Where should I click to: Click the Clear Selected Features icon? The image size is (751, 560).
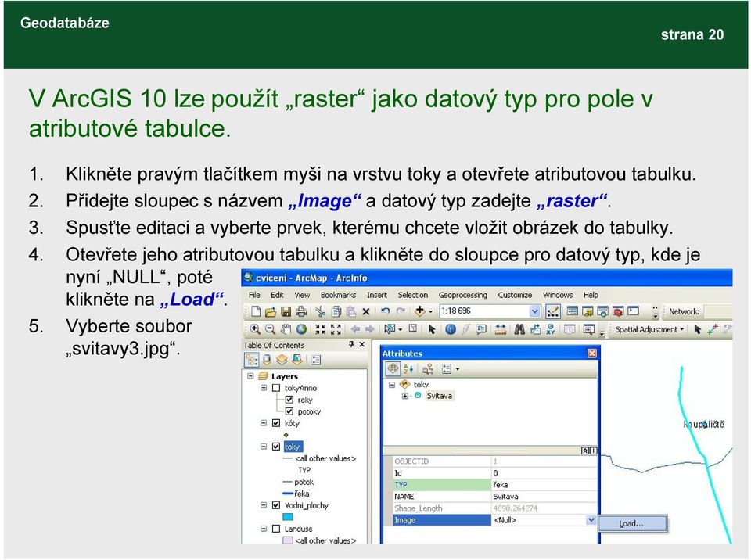click(x=412, y=328)
